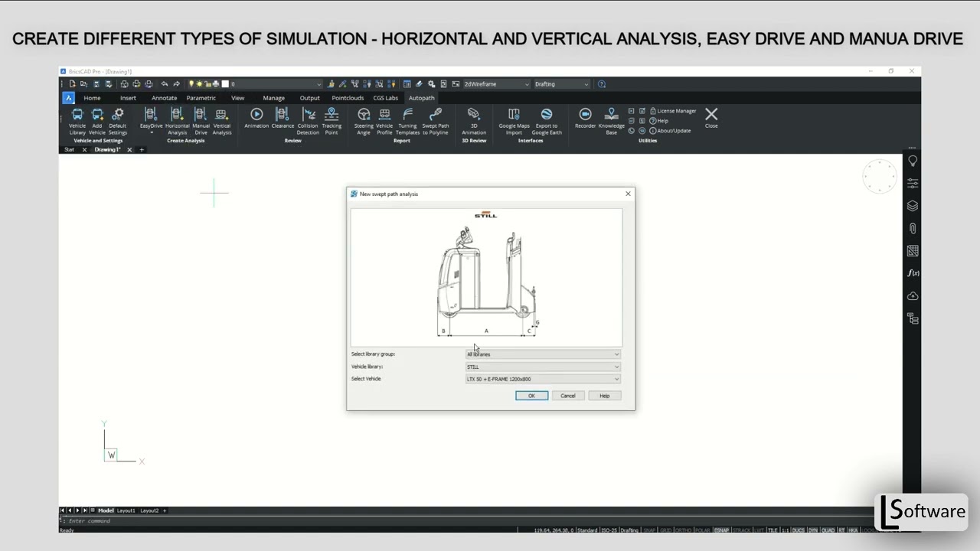This screenshot has width=980, height=551.
Task: Start the Recorder utility
Action: click(585, 118)
